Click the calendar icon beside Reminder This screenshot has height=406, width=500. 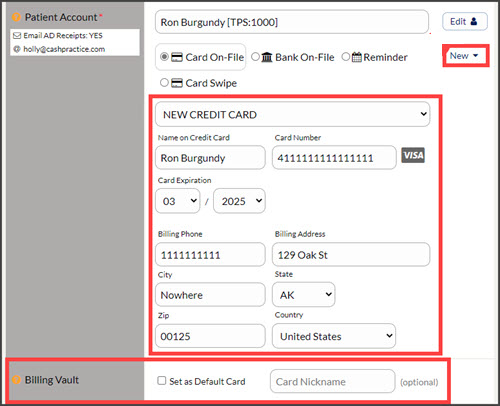pos(357,57)
